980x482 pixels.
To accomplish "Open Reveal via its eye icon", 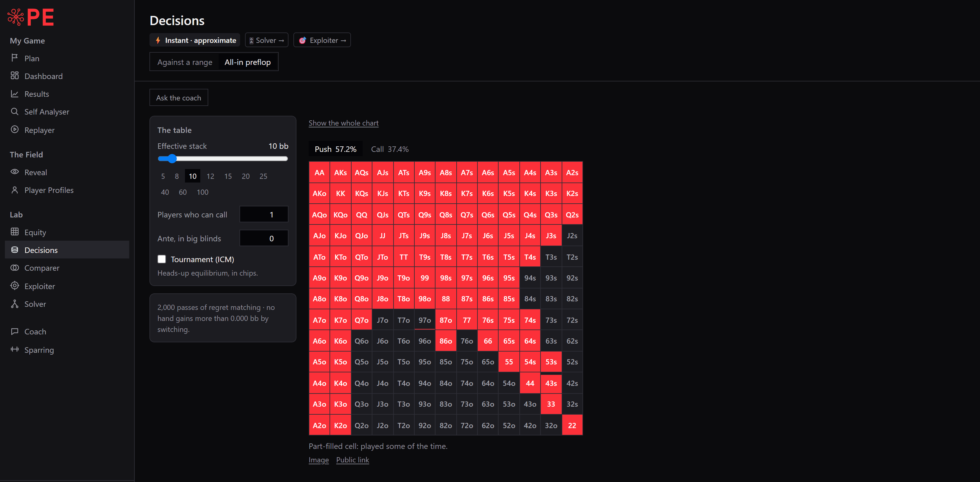I will click(x=14, y=171).
